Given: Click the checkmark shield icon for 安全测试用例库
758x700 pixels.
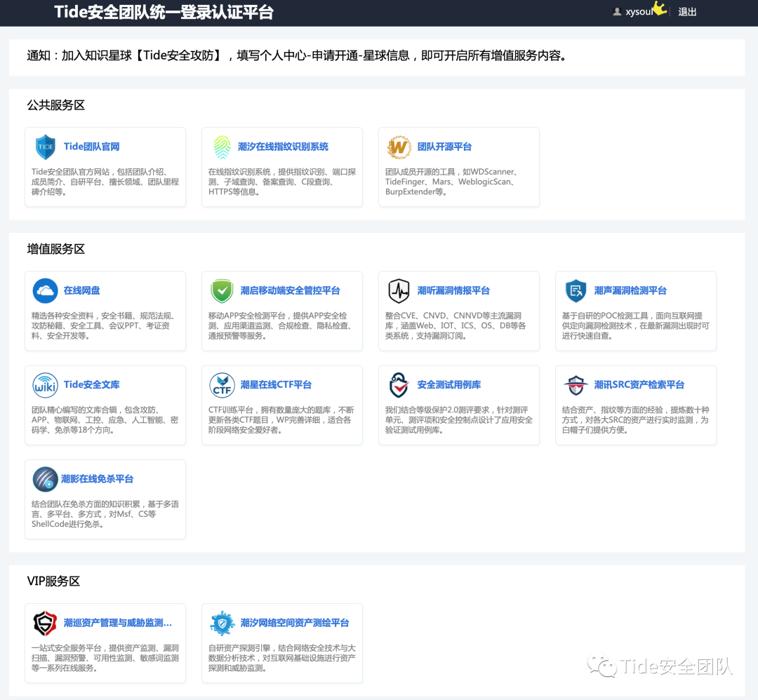Looking at the screenshot, I should (x=399, y=384).
